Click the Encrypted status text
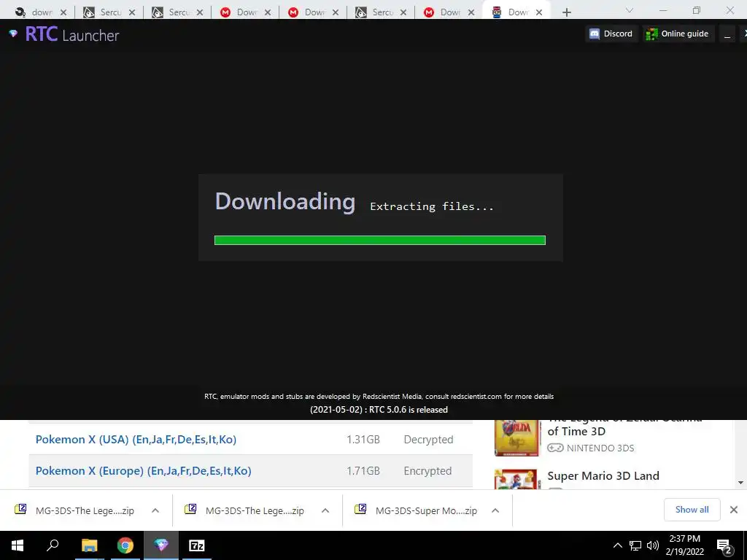 click(x=427, y=470)
